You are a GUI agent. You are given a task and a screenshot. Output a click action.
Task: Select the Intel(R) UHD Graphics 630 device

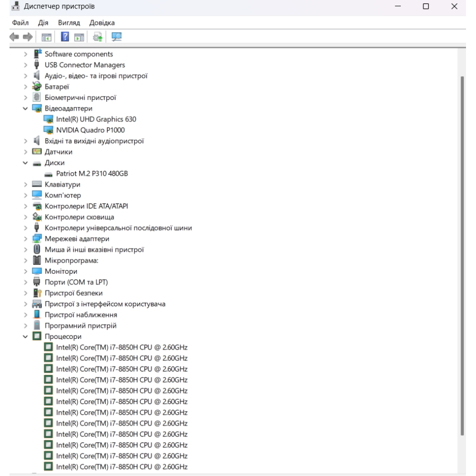(x=96, y=119)
